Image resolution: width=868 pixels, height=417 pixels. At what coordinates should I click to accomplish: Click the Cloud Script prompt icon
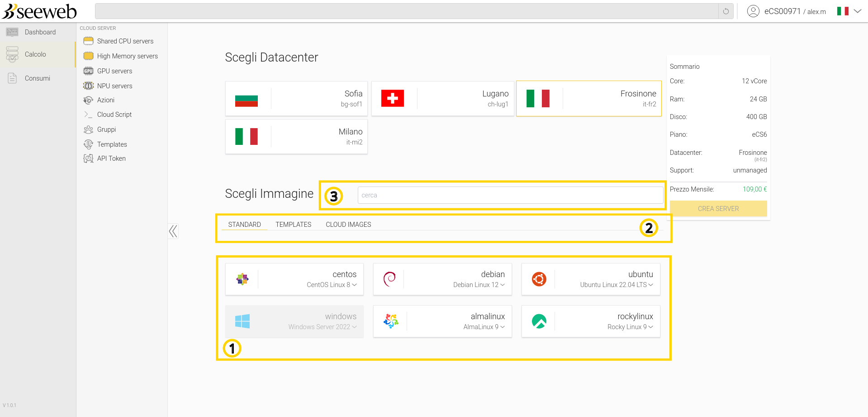point(88,115)
